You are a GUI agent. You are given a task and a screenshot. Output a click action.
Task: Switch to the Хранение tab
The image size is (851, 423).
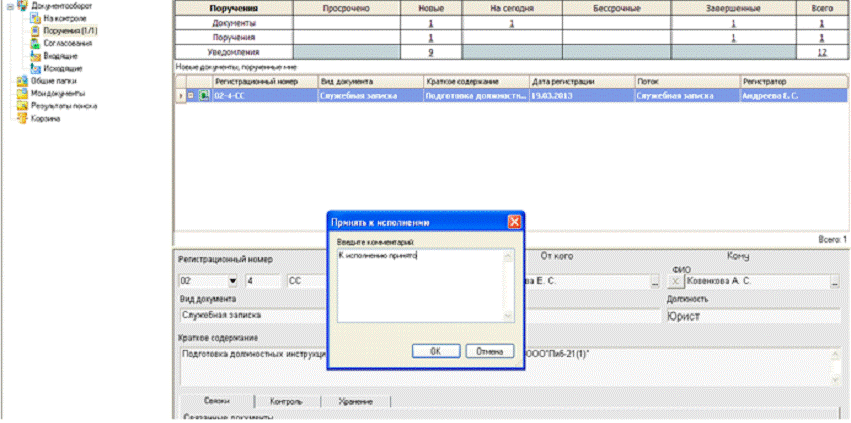354,401
